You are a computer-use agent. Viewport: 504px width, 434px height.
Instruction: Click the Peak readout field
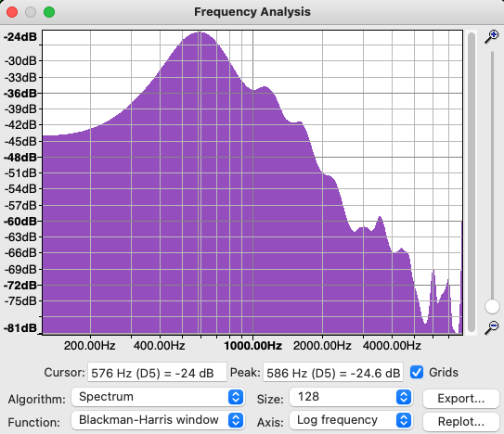coord(333,373)
